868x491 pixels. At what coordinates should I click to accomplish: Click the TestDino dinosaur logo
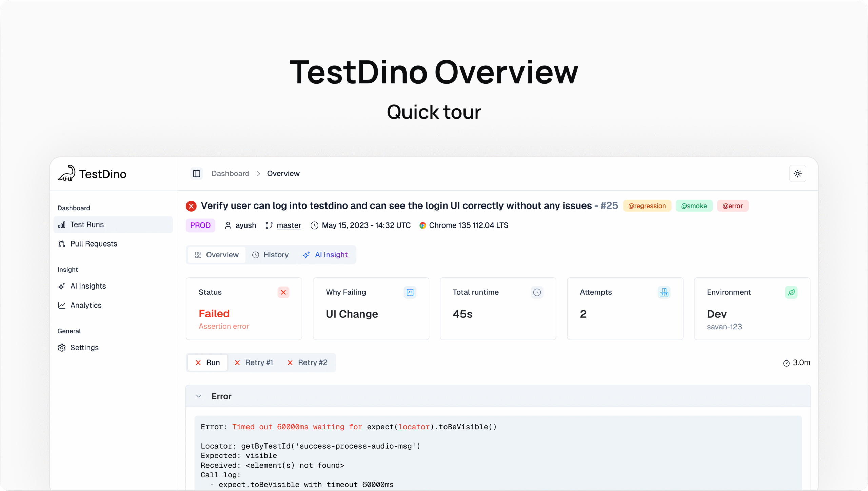(66, 174)
